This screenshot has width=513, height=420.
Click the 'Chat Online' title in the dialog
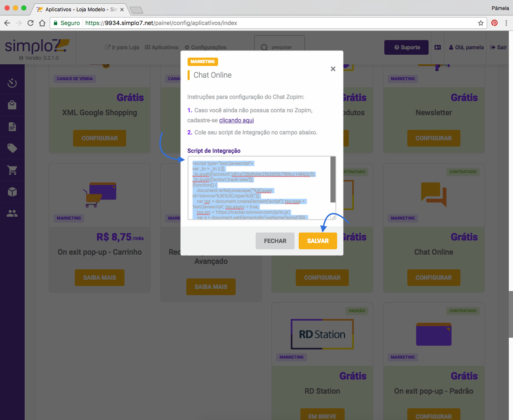tap(213, 75)
